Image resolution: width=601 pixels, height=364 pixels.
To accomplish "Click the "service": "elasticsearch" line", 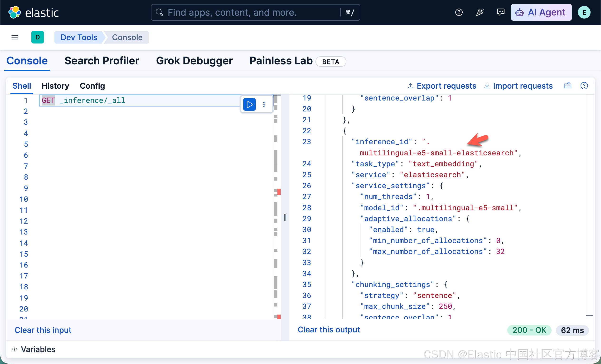I will coord(410,175).
